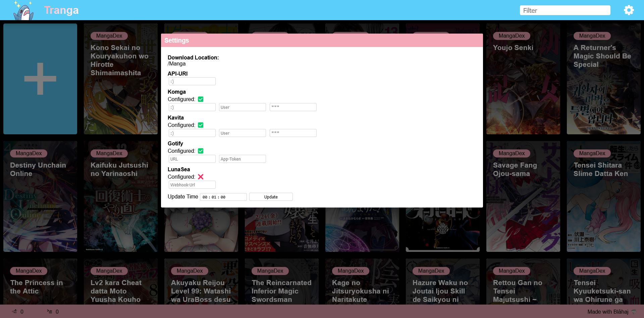Screen dimensions: 644x318
Task: Open the Rettou Gan no Tensei Majutsushi card
Action: click(x=523, y=281)
